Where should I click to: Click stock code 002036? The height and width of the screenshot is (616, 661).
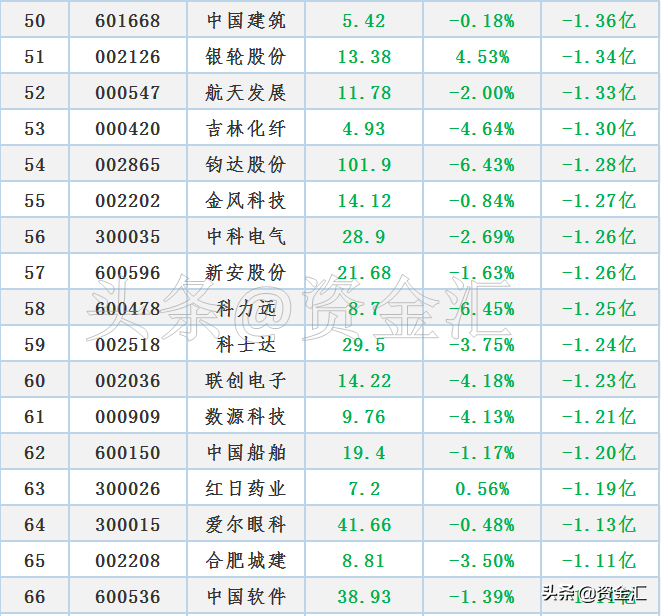128,381
